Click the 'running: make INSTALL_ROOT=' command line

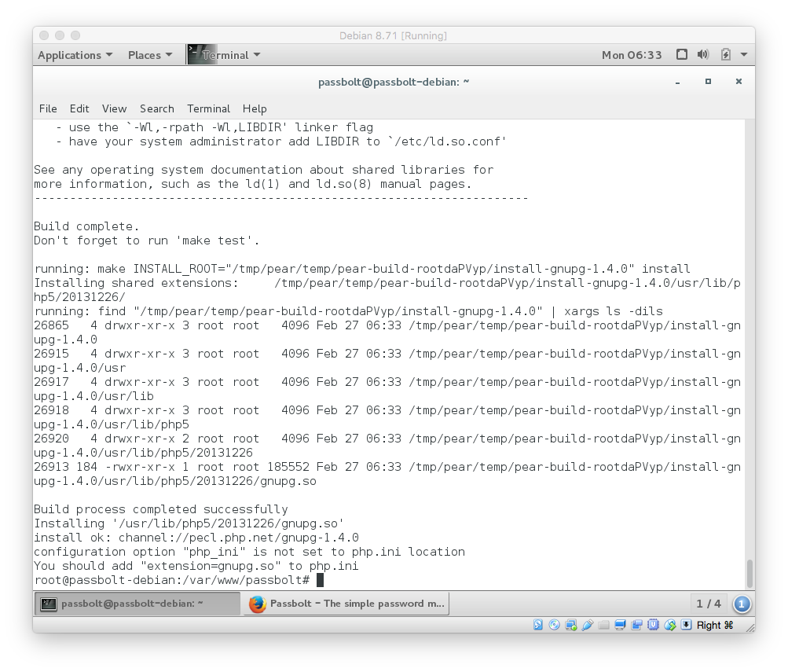point(362,268)
